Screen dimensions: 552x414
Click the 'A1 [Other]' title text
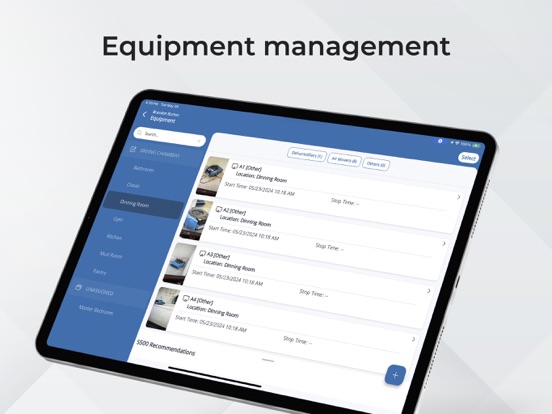(x=250, y=168)
